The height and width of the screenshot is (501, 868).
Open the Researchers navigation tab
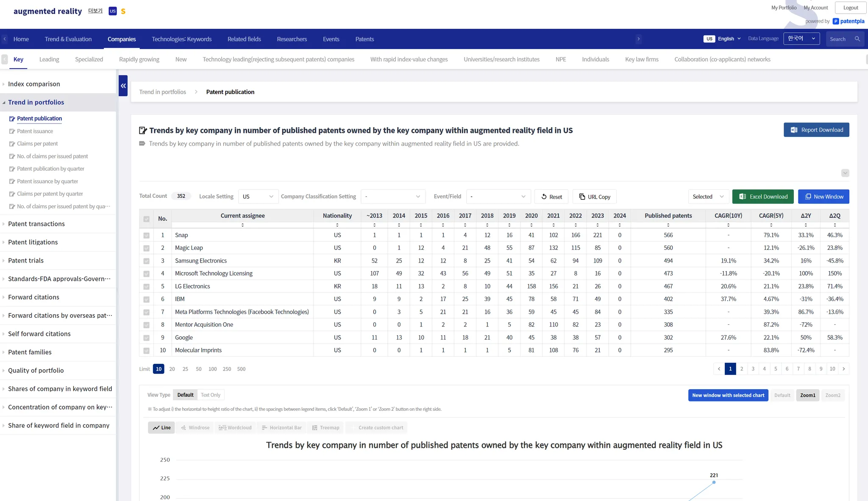click(x=292, y=39)
